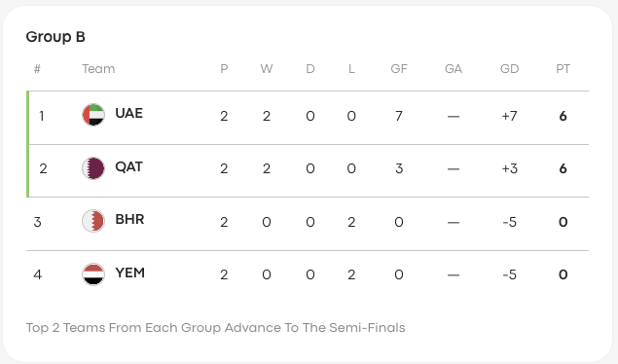Viewport: 618px width, 364px height.
Task: Click UAE's goal difference +7
Action: coord(509,116)
